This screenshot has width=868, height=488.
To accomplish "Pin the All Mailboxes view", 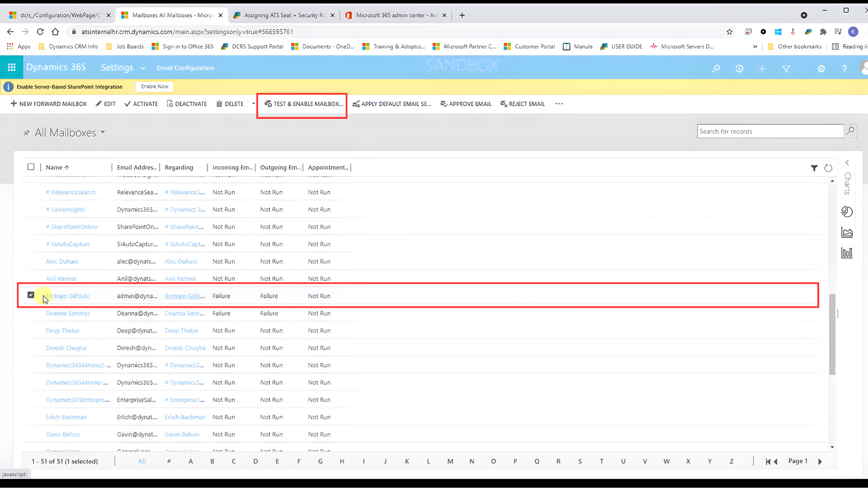I will 27,133.
